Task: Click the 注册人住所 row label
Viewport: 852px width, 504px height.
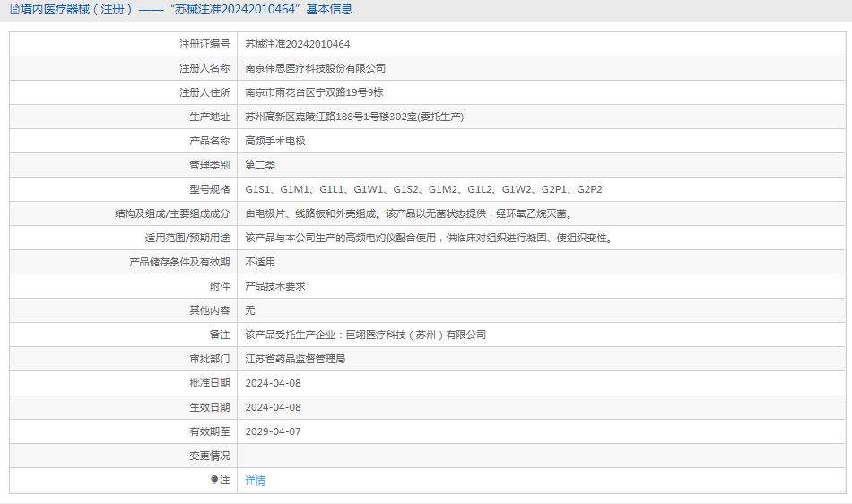Action: [204, 92]
